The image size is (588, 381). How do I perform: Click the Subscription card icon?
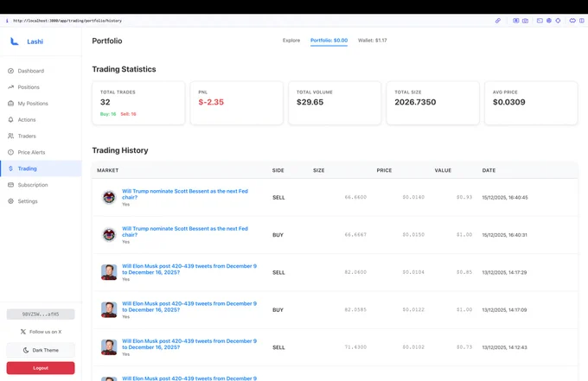tap(11, 185)
